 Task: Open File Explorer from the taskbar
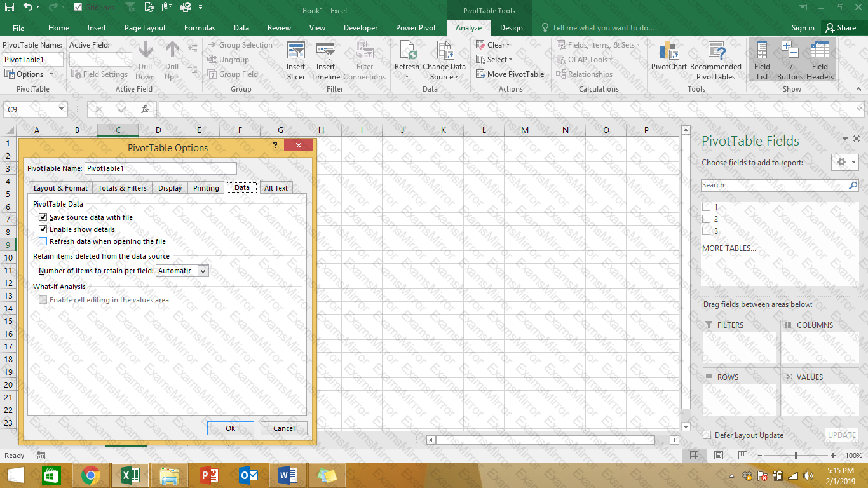point(170,475)
